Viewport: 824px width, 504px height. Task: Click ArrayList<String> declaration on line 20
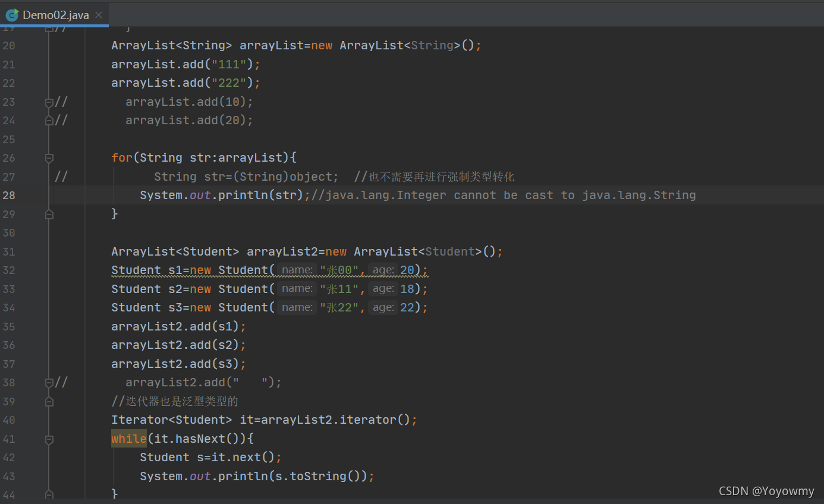coord(296,45)
